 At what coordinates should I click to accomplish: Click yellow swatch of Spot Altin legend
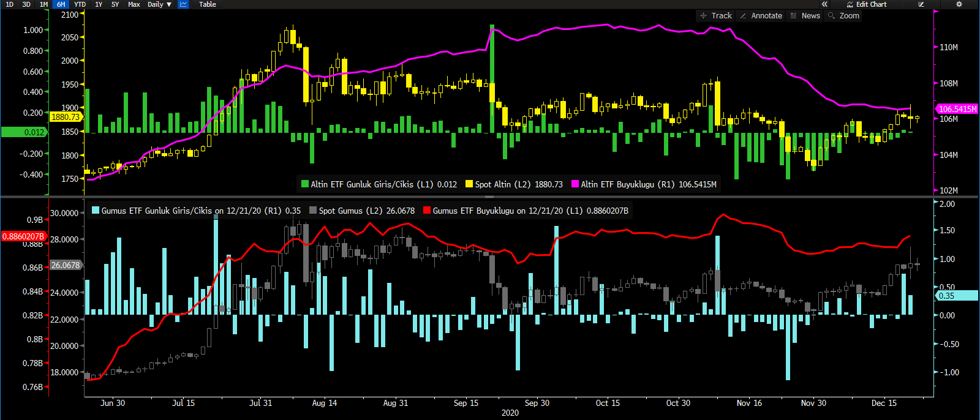click(469, 184)
